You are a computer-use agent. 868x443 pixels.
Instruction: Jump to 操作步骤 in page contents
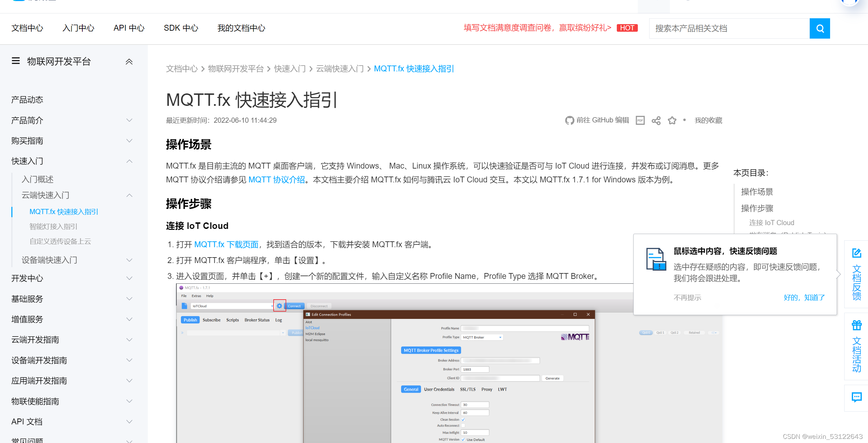757,208
